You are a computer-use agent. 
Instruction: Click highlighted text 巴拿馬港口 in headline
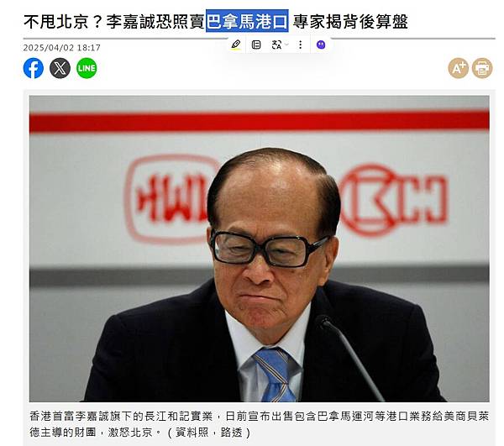[247, 22]
